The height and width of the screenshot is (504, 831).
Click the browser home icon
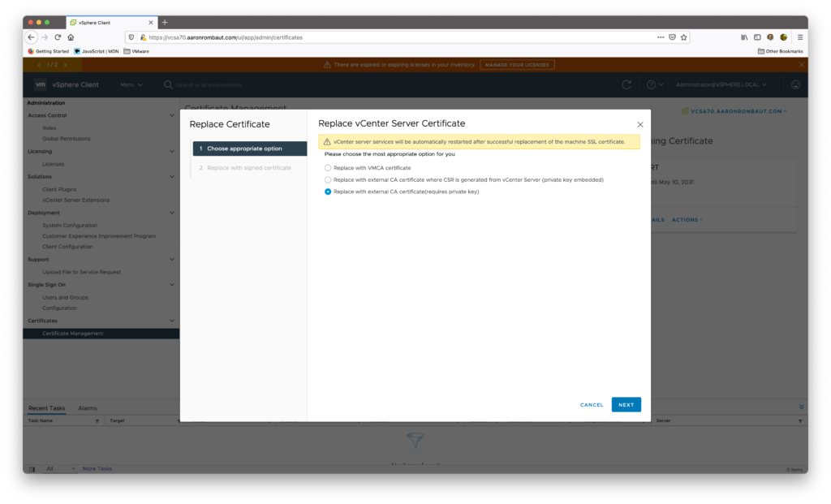point(71,37)
